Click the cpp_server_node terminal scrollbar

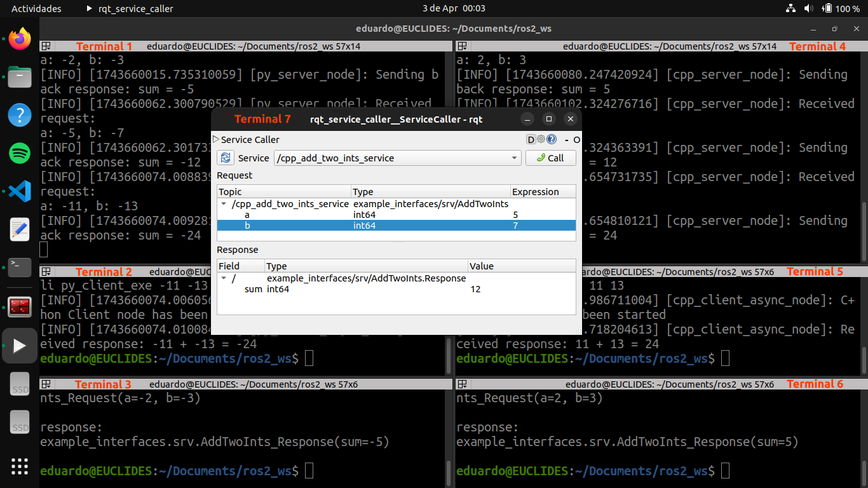click(864, 156)
